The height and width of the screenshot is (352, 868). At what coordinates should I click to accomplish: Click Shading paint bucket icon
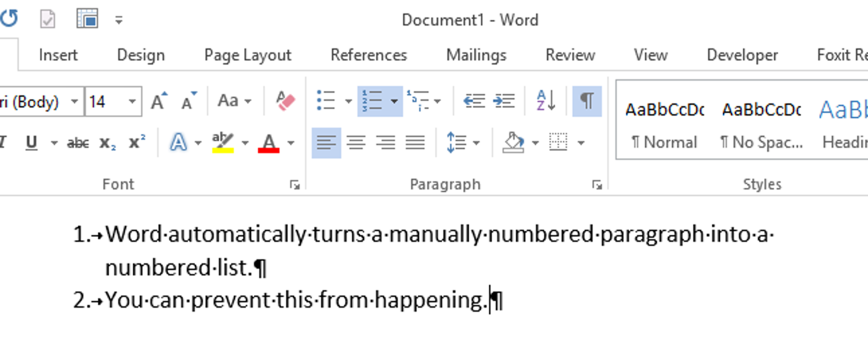click(514, 142)
